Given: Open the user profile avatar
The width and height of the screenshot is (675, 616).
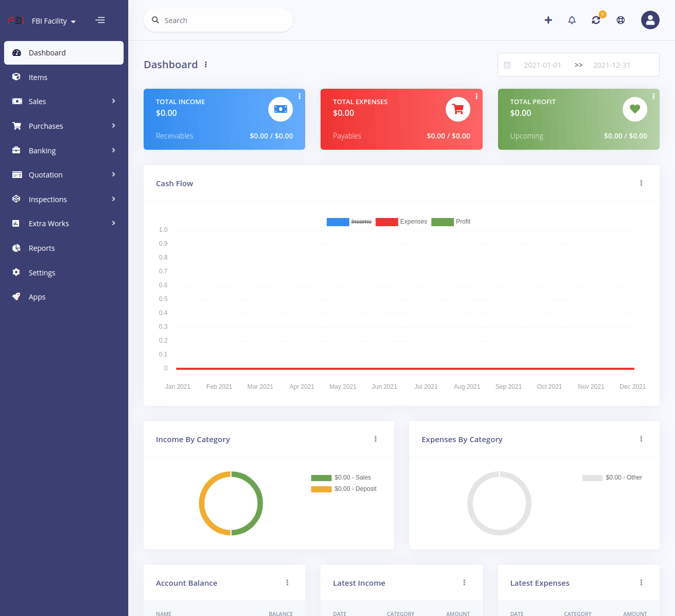Looking at the screenshot, I should click(x=650, y=20).
